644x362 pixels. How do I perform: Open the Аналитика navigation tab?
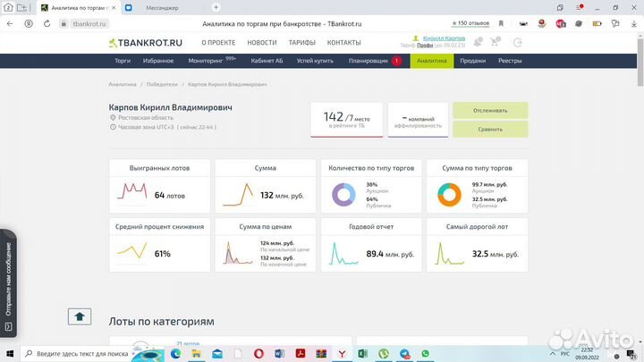tap(431, 61)
